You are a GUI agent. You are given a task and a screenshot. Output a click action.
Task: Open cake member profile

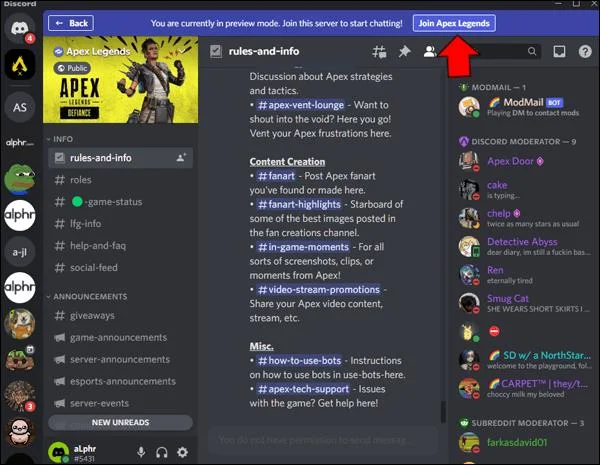coord(523,189)
